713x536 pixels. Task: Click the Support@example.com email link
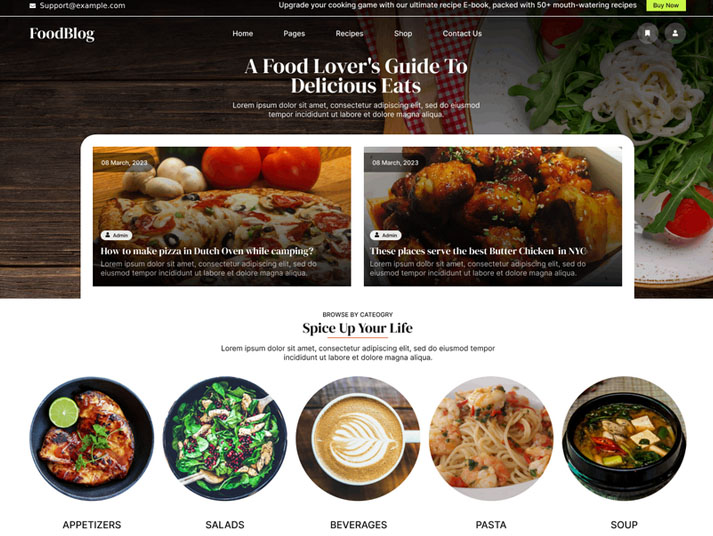coord(82,6)
